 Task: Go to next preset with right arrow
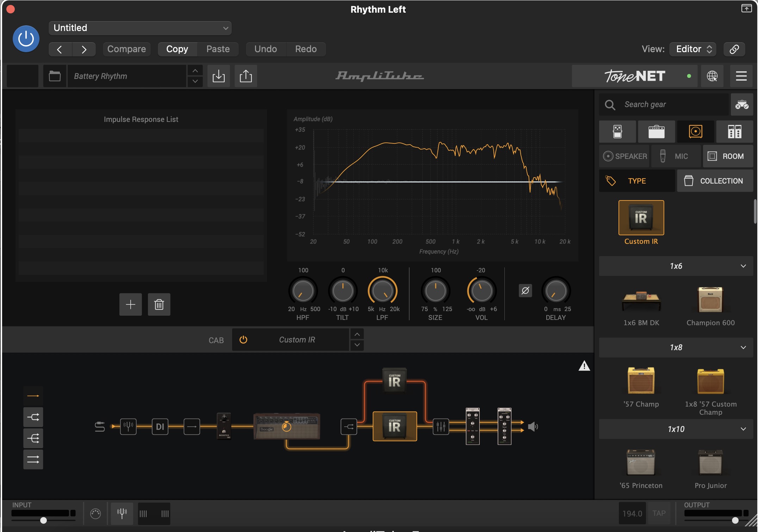coord(84,49)
